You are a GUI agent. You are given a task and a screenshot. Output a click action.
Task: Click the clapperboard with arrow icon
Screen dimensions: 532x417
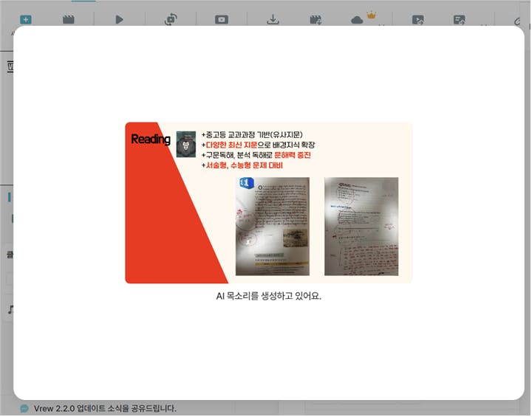316,20
